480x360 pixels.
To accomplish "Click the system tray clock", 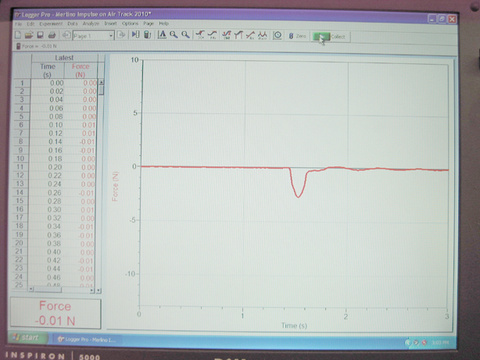I will [x=440, y=343].
